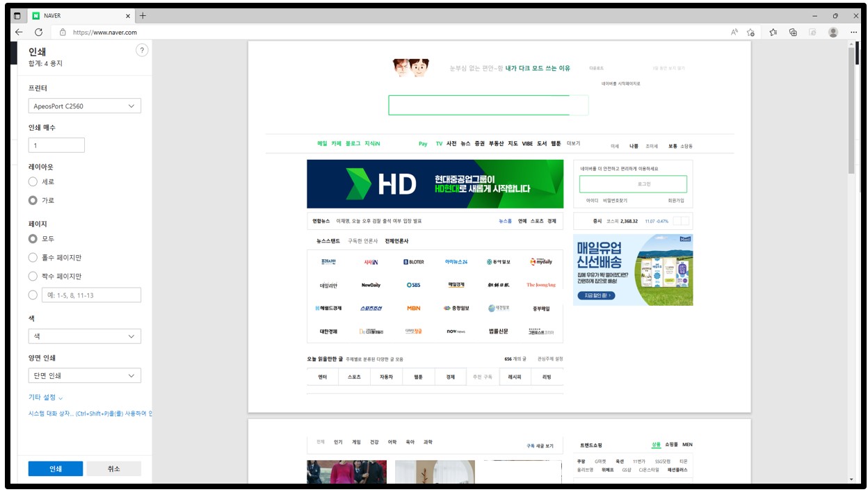Click the print dialog help icon
Viewport: 868px width, 492px height.
point(142,50)
